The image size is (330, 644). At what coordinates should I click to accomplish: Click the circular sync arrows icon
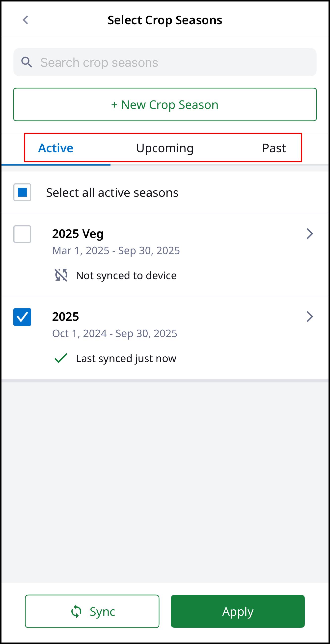[76, 611]
